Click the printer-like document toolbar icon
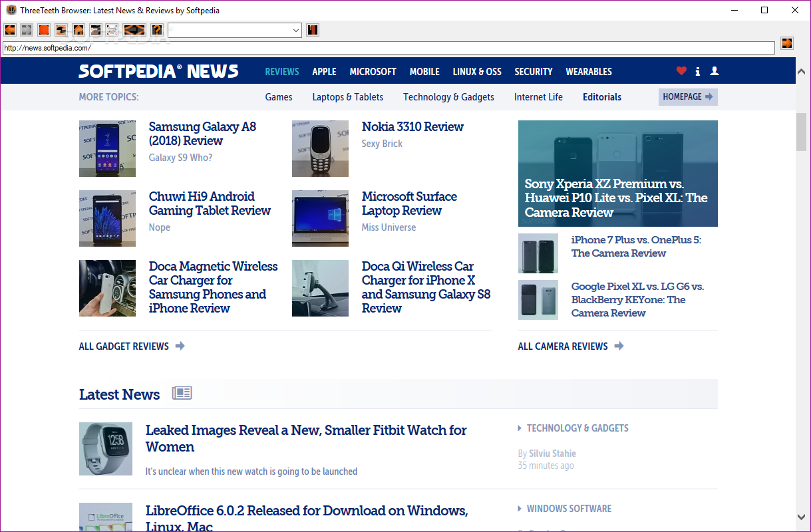This screenshot has height=532, width=811. point(112,30)
